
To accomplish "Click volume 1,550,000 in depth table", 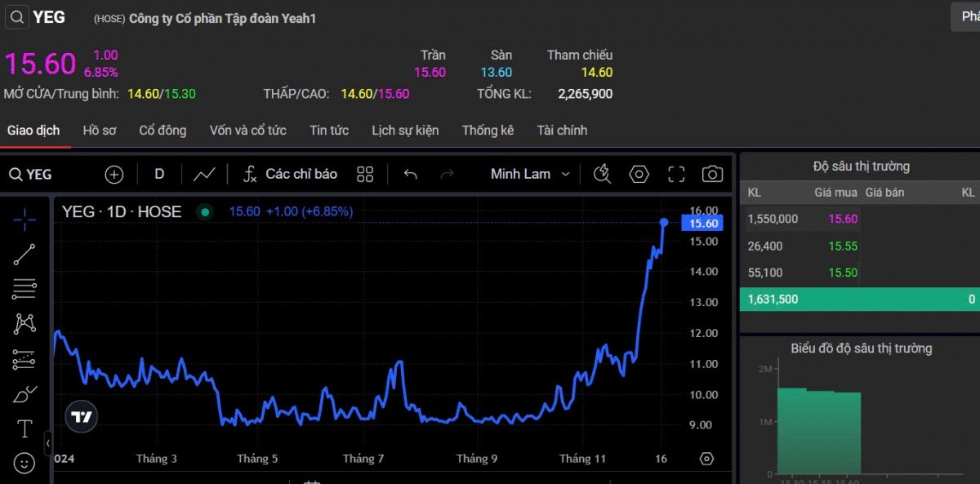I will [773, 219].
